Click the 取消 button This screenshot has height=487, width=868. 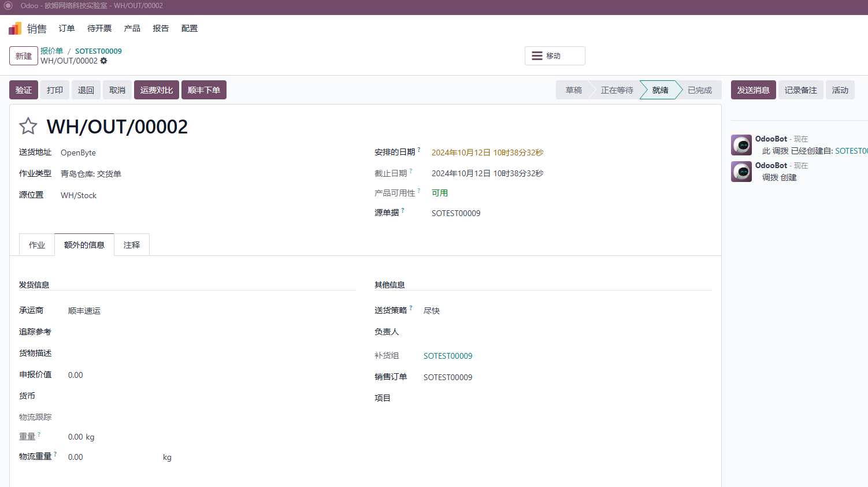pyautogui.click(x=117, y=90)
